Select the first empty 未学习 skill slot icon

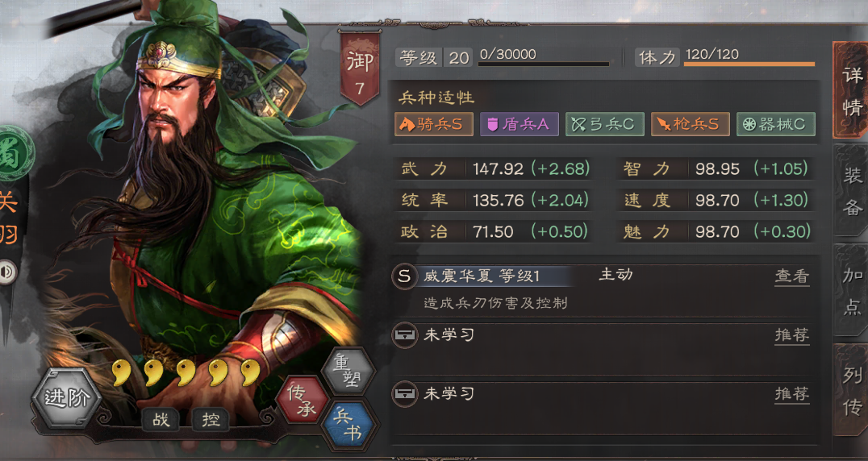click(x=404, y=335)
